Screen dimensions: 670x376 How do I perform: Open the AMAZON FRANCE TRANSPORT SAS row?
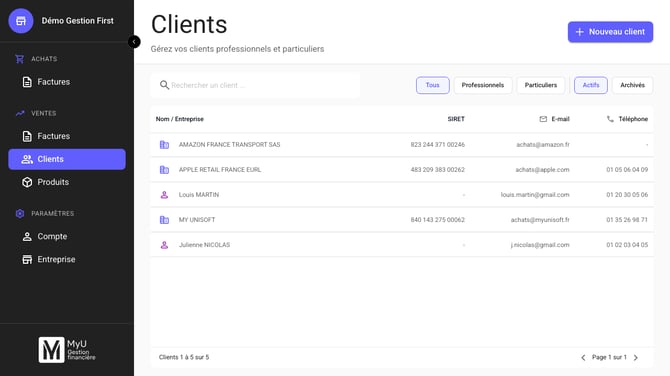point(402,144)
